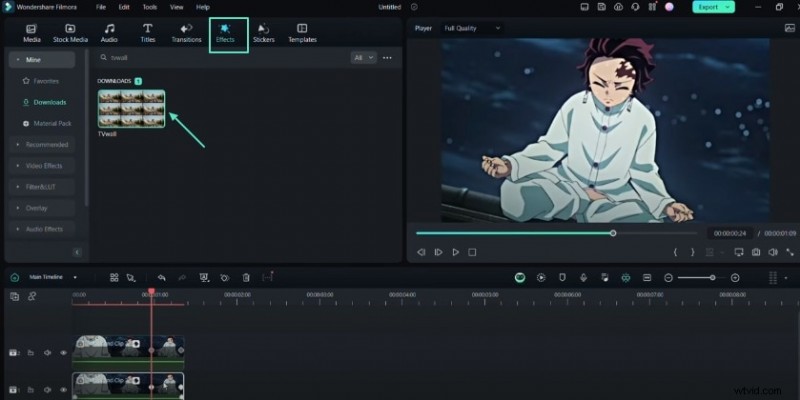This screenshot has height=400, width=800.
Task: Step back one frame in player
Action: coord(421,252)
